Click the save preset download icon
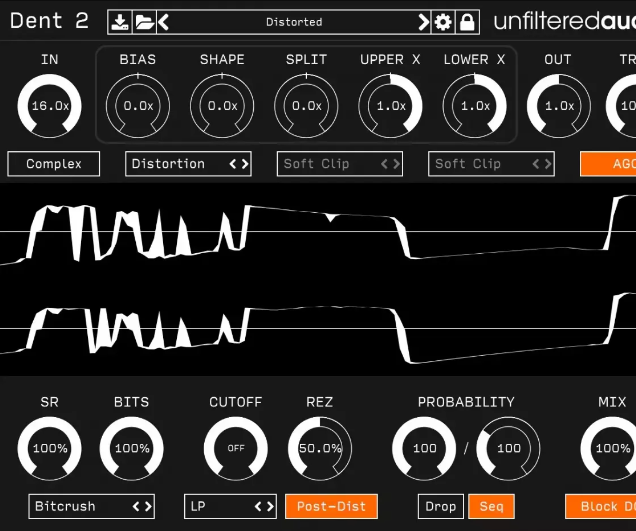 click(120, 22)
